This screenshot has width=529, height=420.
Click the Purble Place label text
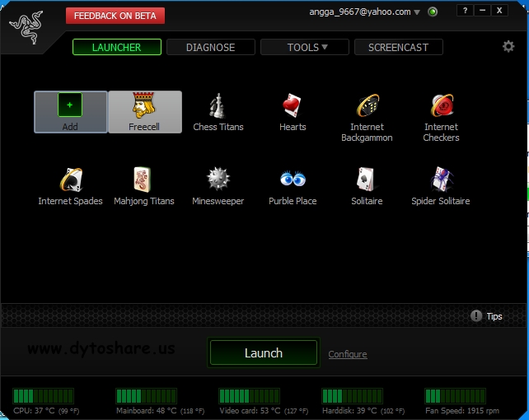(293, 201)
